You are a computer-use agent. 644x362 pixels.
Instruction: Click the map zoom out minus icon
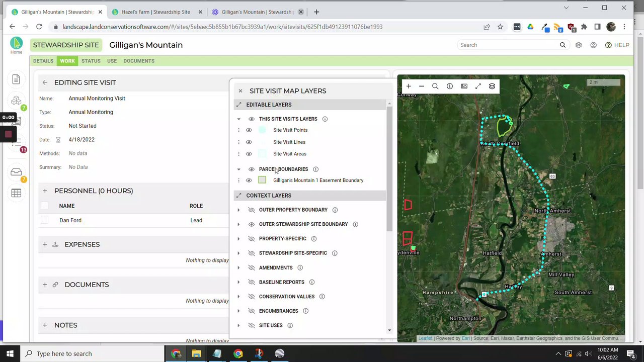click(x=422, y=86)
